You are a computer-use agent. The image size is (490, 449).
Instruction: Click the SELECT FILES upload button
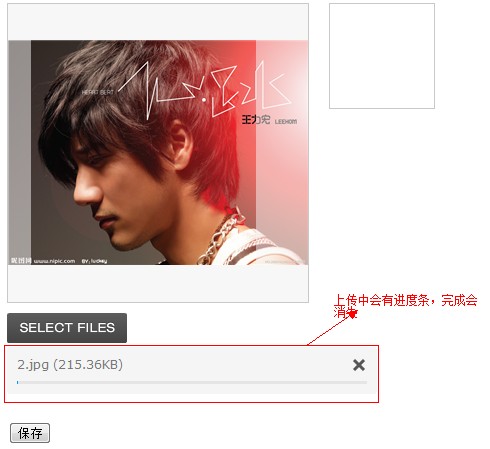pyautogui.click(x=67, y=328)
